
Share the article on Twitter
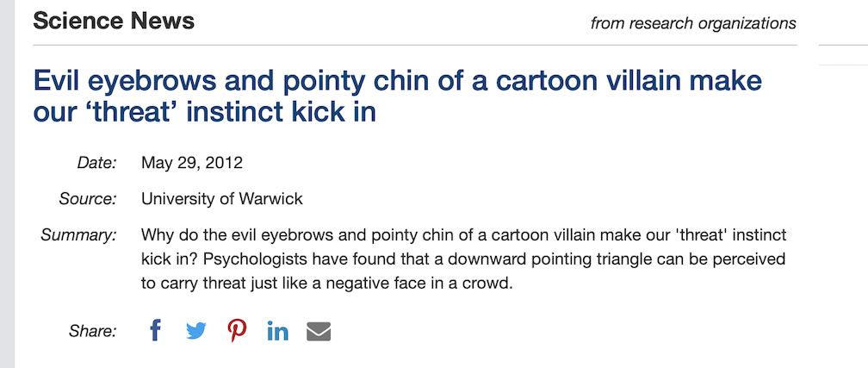tap(196, 330)
